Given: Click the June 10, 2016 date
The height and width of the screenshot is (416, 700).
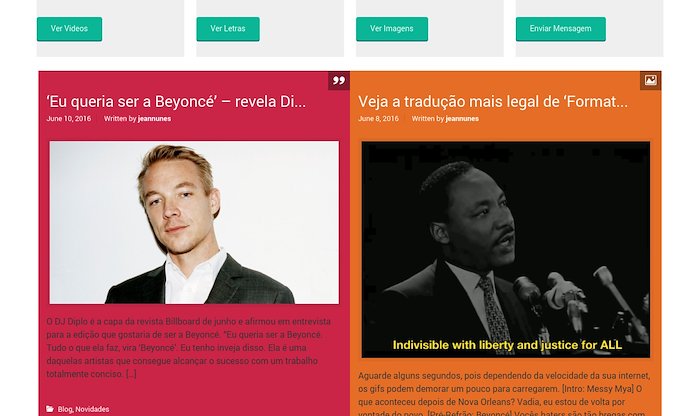Looking at the screenshot, I should pyautogui.click(x=69, y=119).
